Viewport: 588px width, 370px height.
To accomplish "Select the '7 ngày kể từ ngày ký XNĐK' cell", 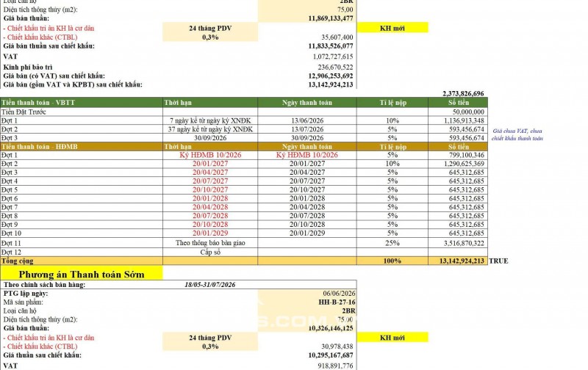I will (x=210, y=120).
